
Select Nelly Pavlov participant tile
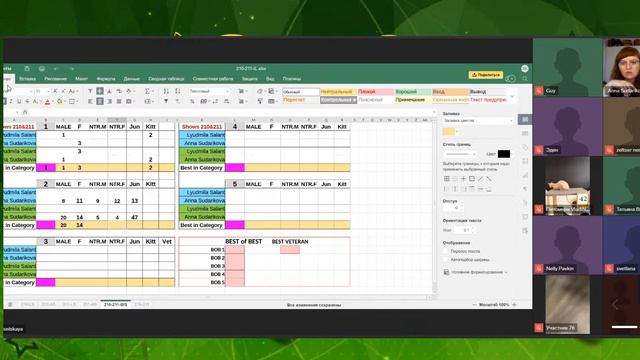(567, 245)
